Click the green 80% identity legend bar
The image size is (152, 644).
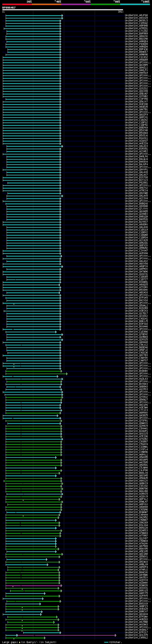click(x=106, y=4)
